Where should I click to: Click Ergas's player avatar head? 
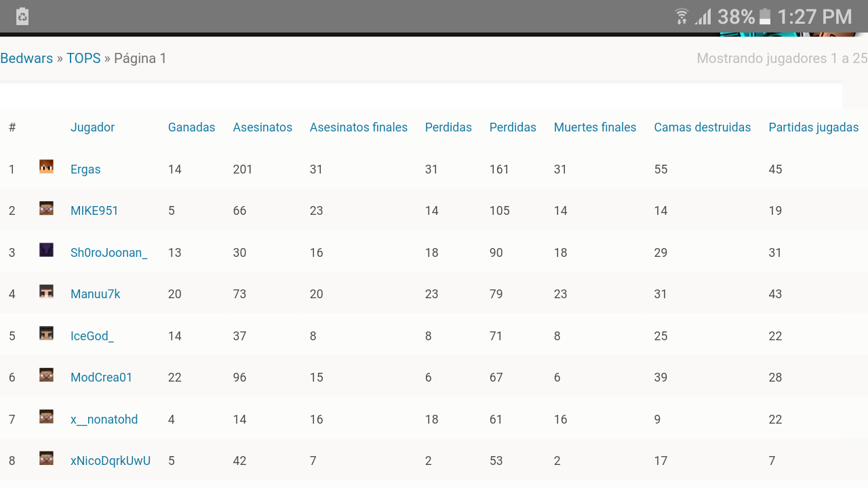tap(46, 167)
